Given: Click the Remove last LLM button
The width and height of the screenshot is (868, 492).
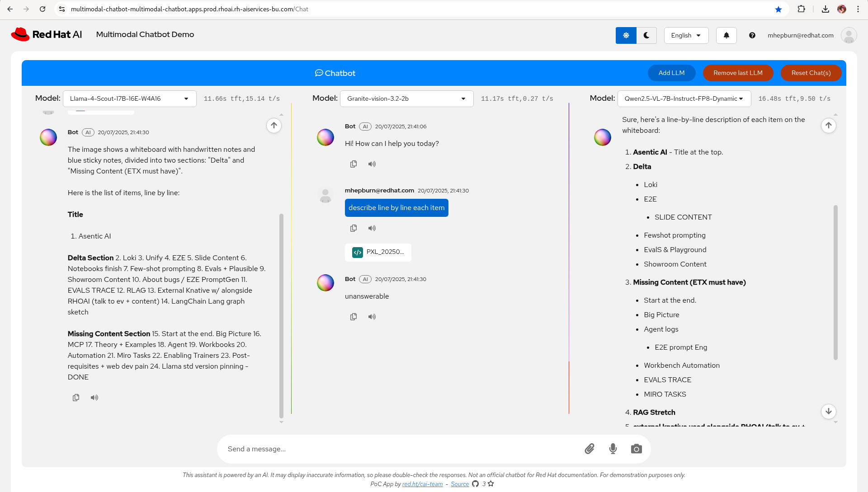Looking at the screenshot, I should 738,73.
